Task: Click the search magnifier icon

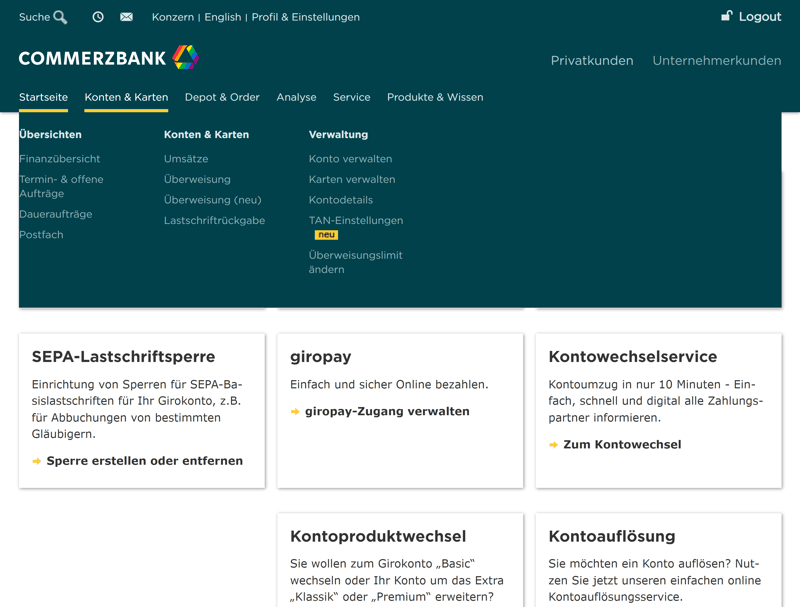Action: coord(60,17)
